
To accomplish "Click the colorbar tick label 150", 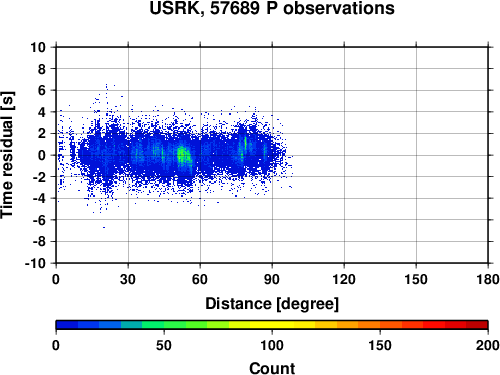I will 380,345.
